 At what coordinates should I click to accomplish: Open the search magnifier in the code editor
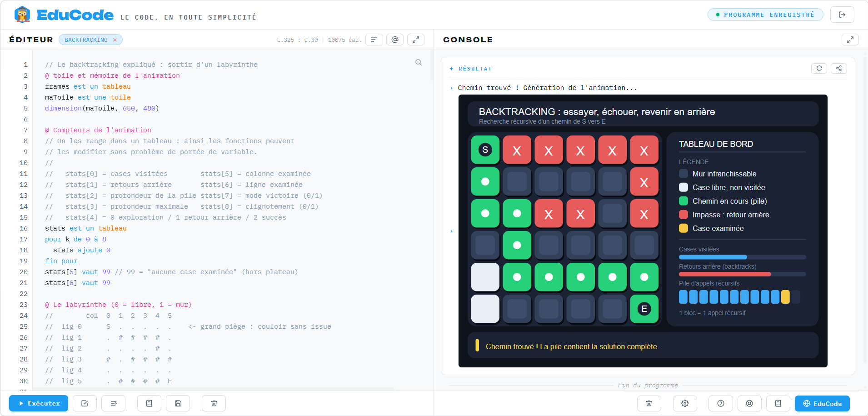pyautogui.click(x=419, y=62)
